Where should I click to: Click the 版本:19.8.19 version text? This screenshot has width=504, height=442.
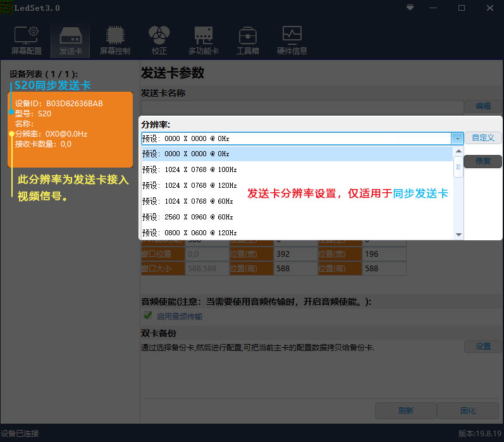tap(480, 434)
